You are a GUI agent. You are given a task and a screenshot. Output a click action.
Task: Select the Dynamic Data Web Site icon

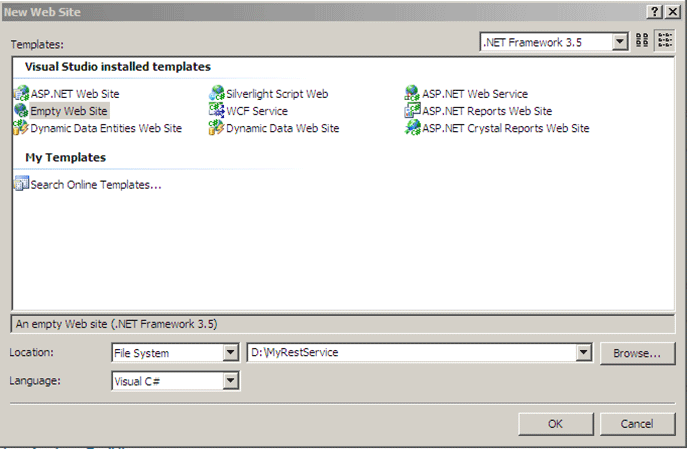(217, 128)
